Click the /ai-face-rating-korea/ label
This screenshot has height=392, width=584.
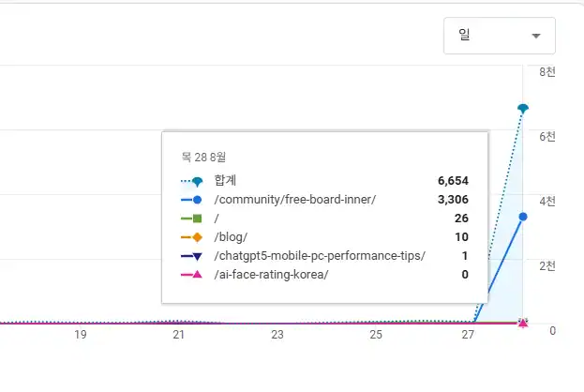coord(271,275)
